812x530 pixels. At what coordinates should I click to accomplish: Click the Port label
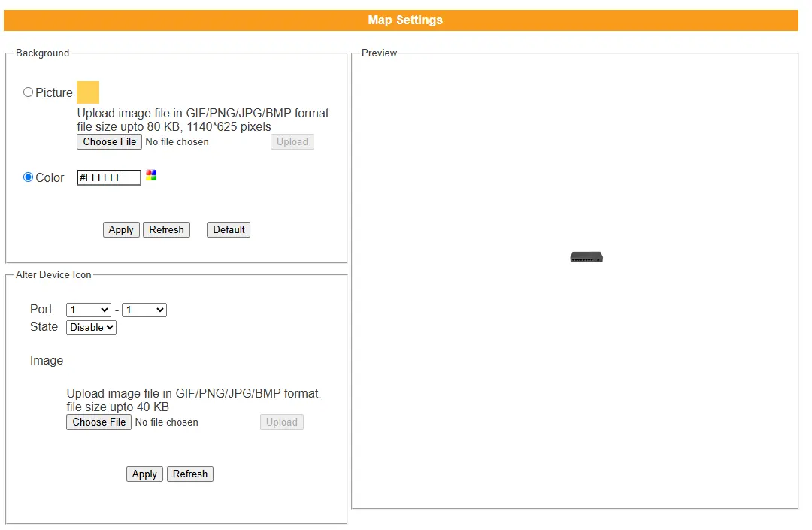coord(41,310)
